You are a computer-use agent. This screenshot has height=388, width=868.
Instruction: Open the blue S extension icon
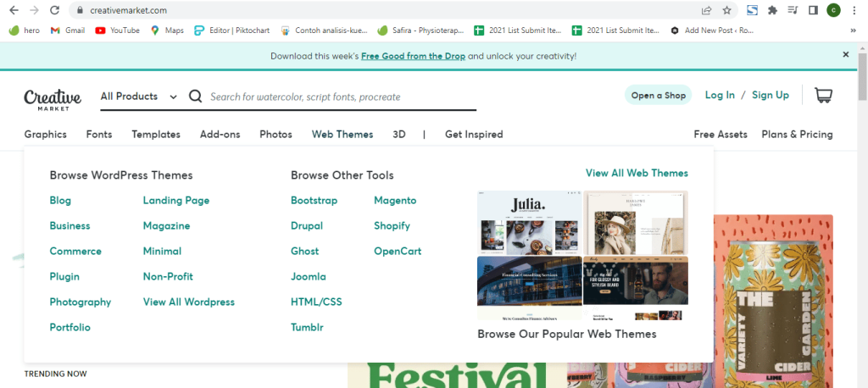(752, 10)
